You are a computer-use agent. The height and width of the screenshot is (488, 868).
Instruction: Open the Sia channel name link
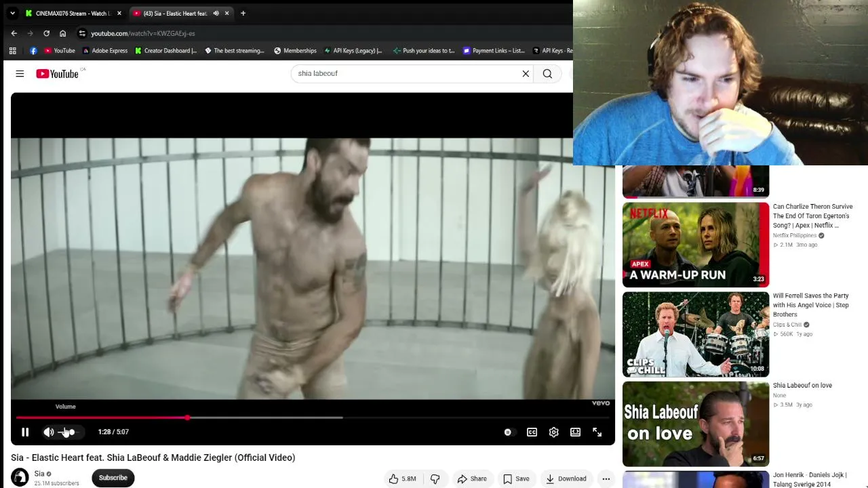click(x=39, y=474)
